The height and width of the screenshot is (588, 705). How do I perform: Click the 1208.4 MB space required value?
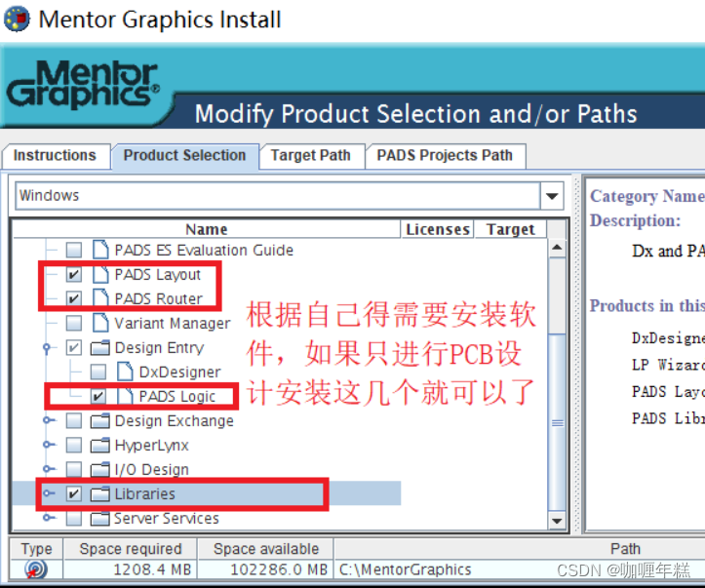click(x=152, y=569)
